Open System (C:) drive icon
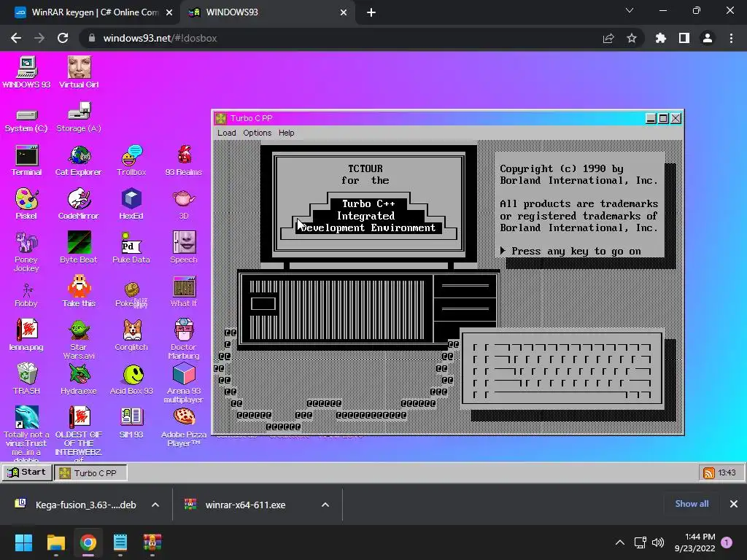Viewport: 747px width, 560px height. point(26,120)
